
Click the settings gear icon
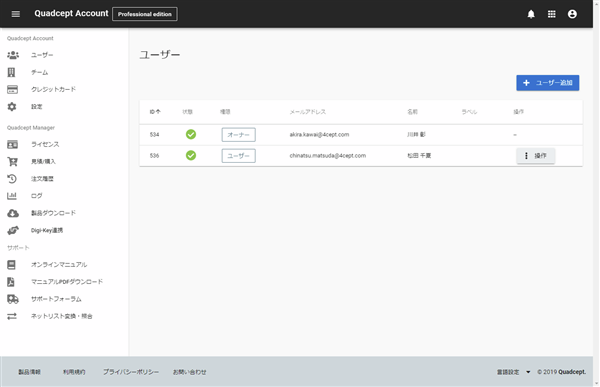pos(12,106)
